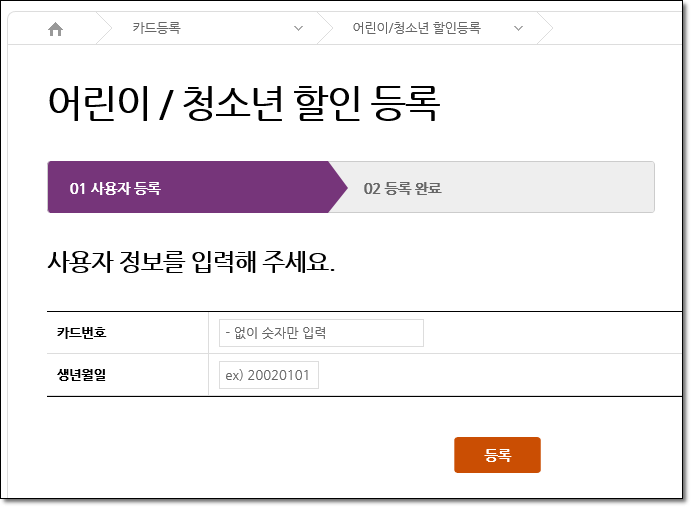Go to the home icon in the breadcrumb
The height and width of the screenshot is (507, 691).
56,29
